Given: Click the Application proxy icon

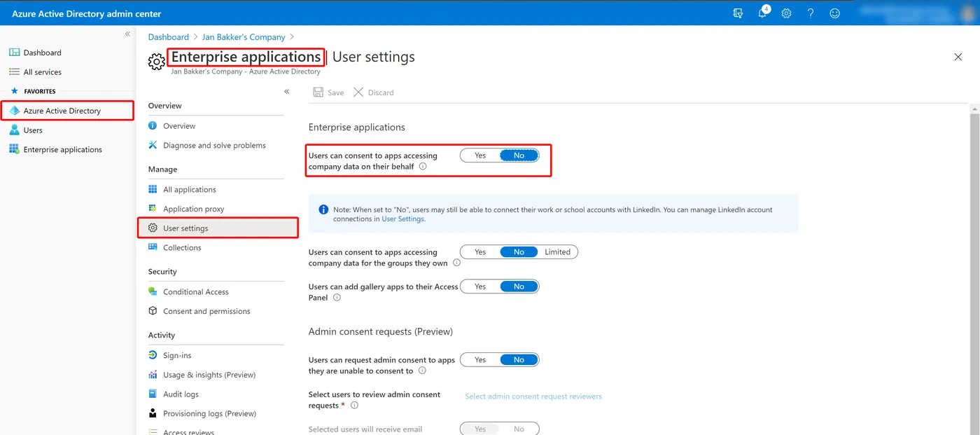Looking at the screenshot, I should pos(153,209).
